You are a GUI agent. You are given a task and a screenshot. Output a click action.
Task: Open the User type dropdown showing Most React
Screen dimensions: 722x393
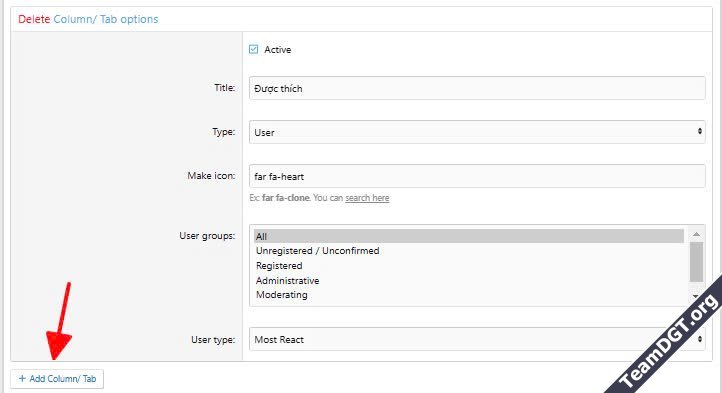point(477,339)
